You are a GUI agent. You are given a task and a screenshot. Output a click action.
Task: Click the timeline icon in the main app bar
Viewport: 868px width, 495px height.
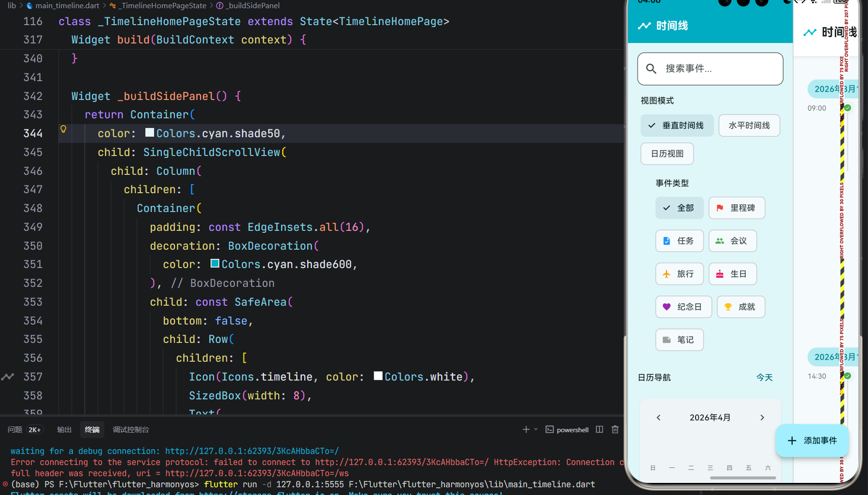810,32
